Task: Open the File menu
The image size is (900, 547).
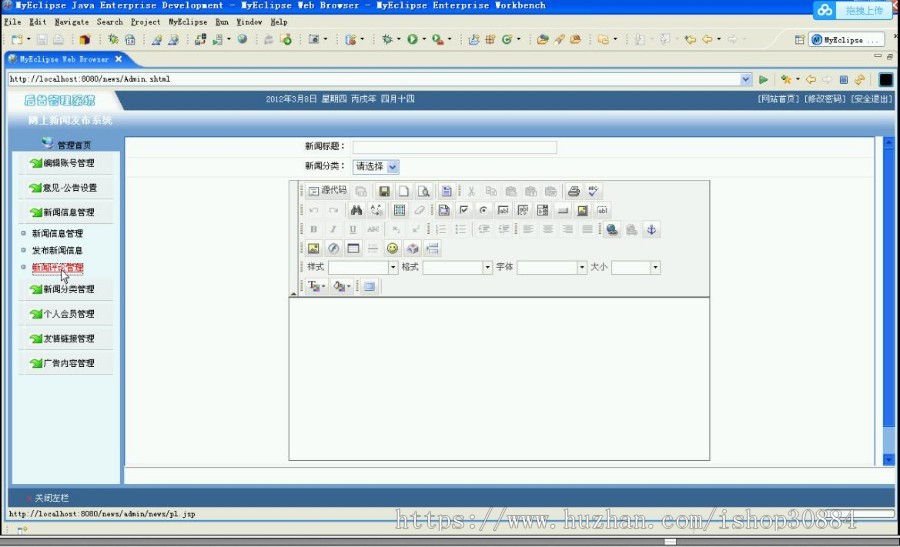Action: (13, 22)
